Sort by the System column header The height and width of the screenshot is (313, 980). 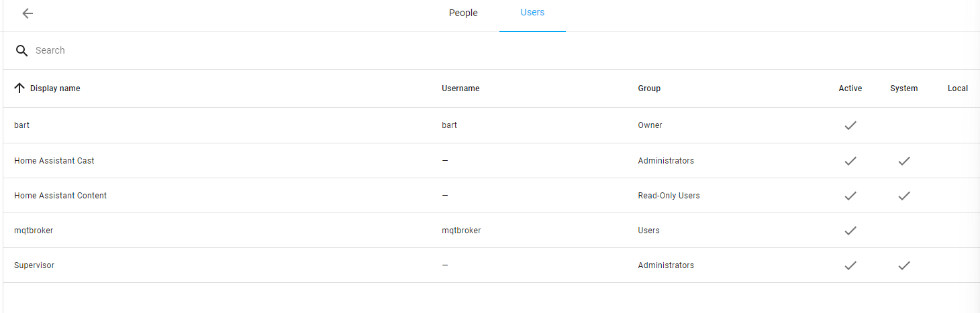point(903,88)
